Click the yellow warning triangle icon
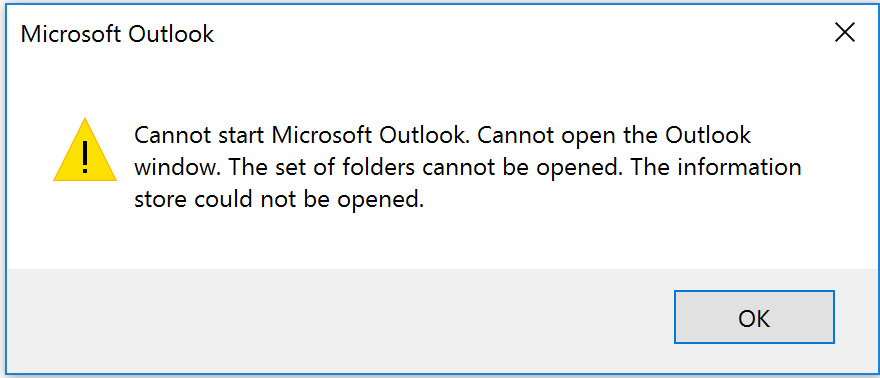 coord(85,150)
